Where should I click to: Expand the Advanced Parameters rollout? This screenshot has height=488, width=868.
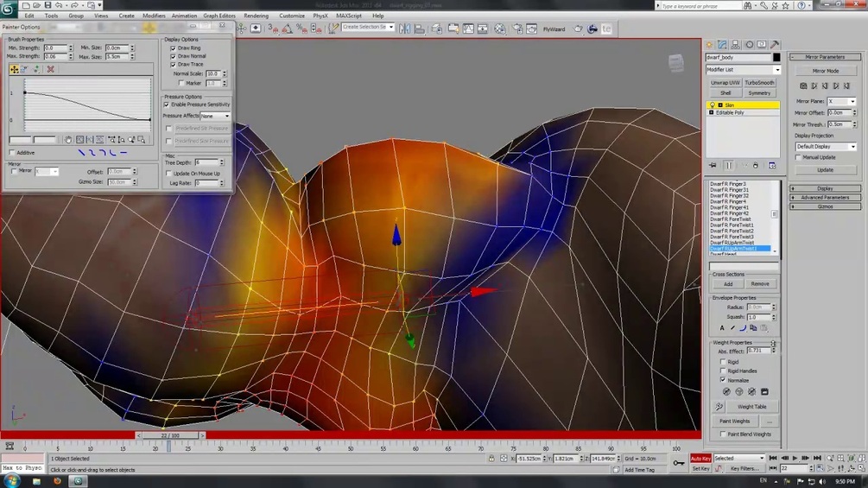(825, 198)
